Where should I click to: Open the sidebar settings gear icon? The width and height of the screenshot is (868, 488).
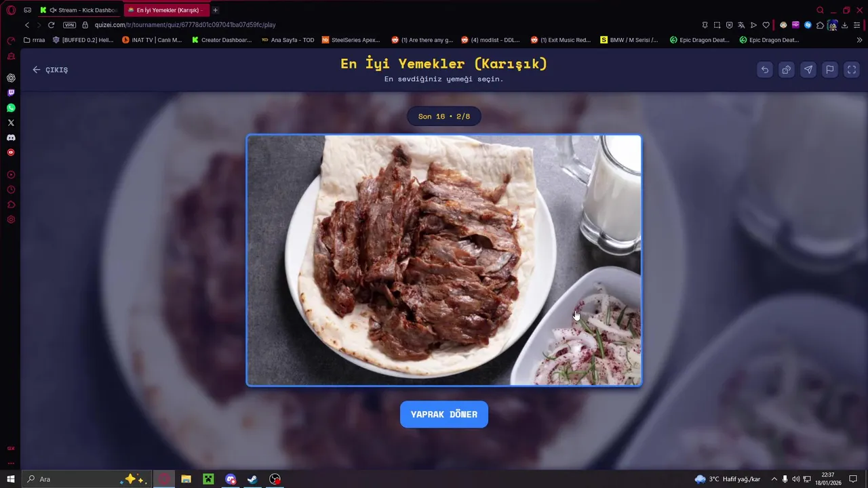tap(11, 220)
